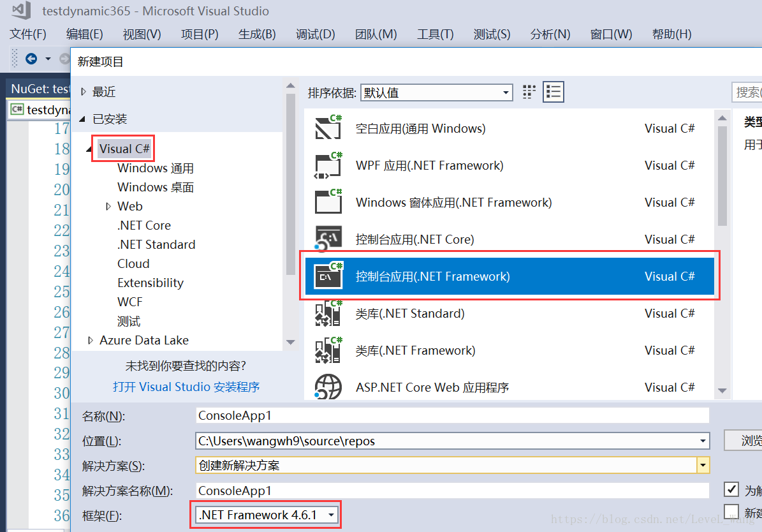Select the .NET Core category

(x=144, y=226)
